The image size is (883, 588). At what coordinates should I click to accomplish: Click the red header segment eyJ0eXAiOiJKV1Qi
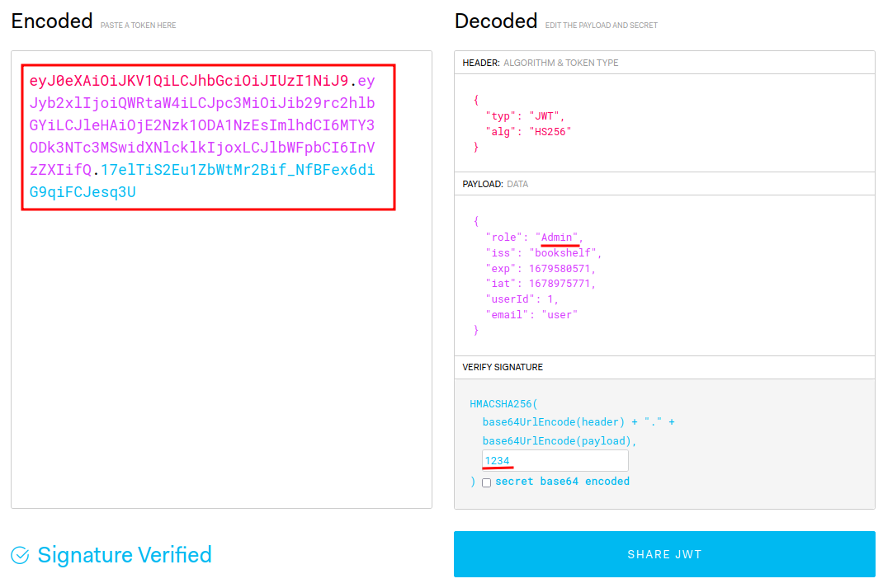189,81
